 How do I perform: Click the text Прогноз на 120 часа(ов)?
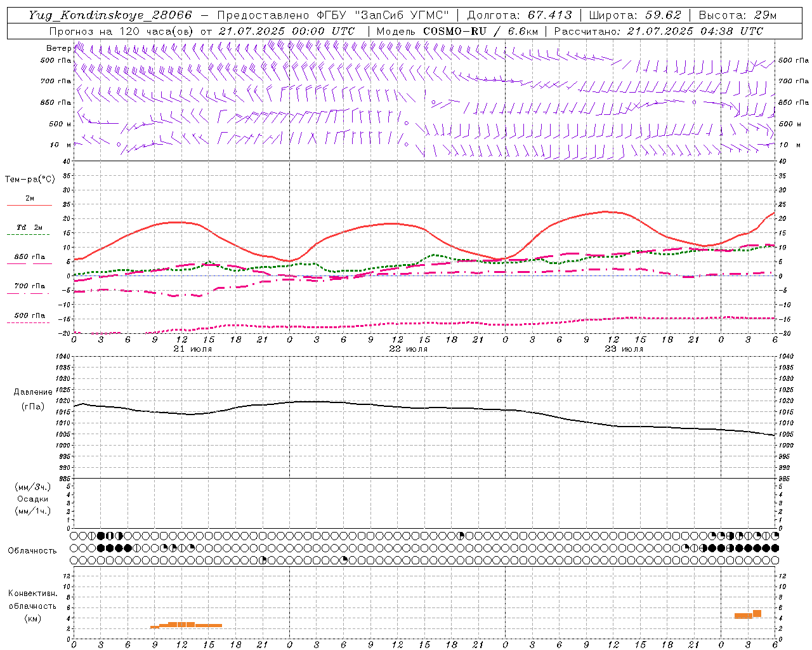coord(122,31)
